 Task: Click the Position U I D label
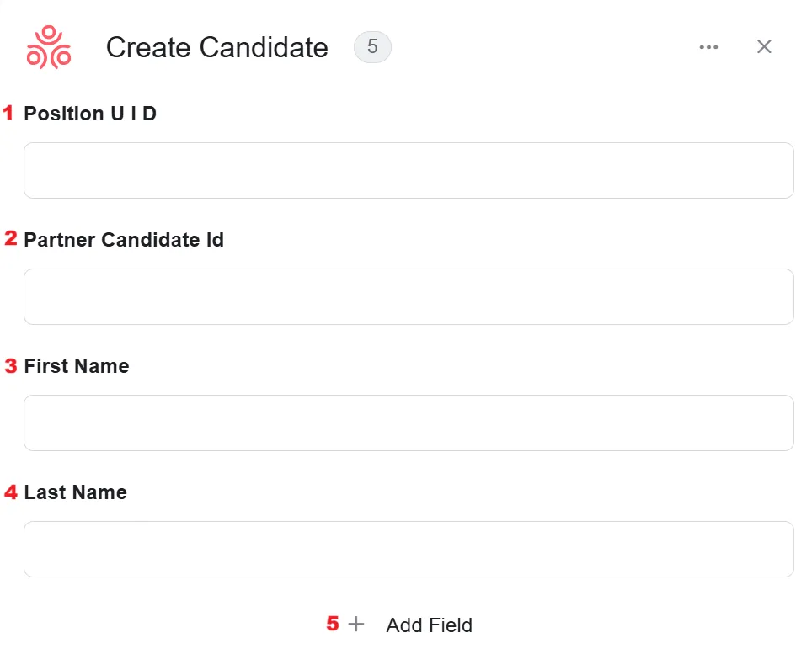coord(90,114)
